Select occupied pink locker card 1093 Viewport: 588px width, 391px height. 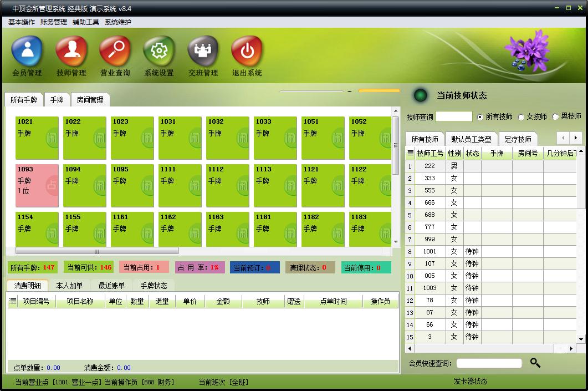point(37,185)
